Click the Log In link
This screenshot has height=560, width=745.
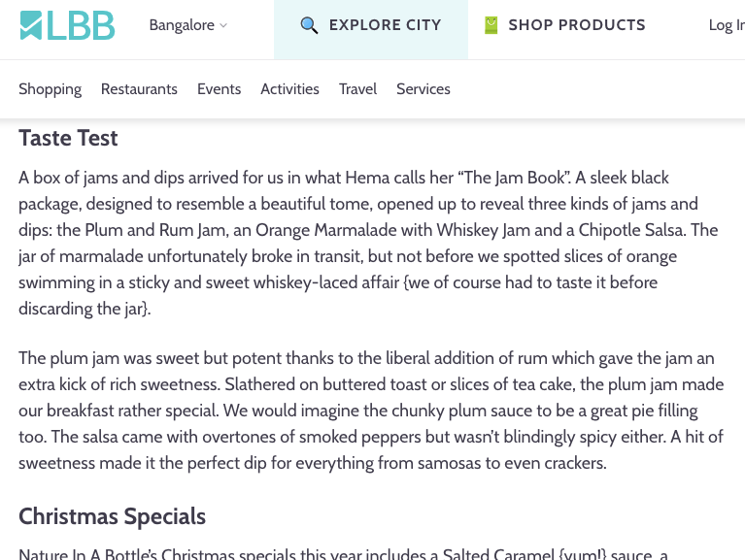click(726, 25)
